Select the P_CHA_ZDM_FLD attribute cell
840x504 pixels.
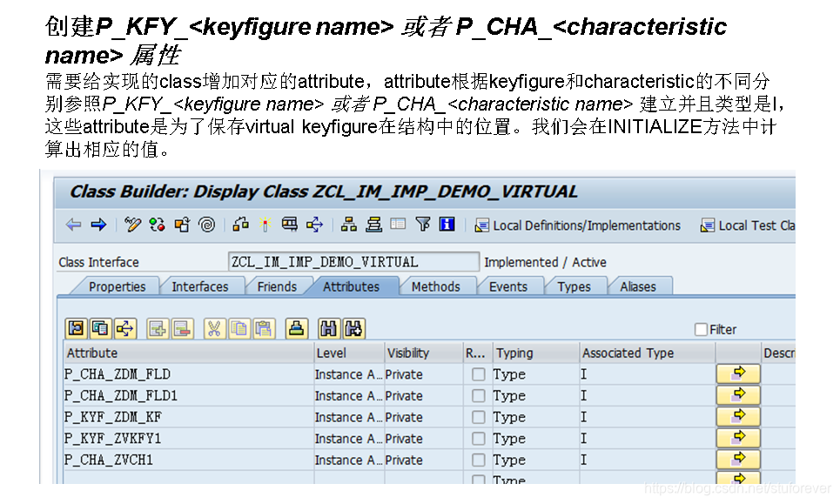click(189, 373)
